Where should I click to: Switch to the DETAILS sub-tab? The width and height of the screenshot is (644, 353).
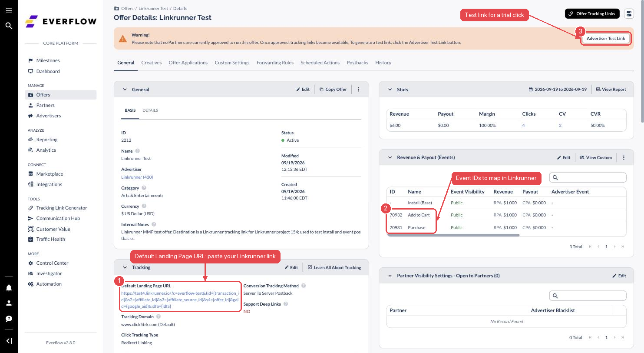[150, 110]
